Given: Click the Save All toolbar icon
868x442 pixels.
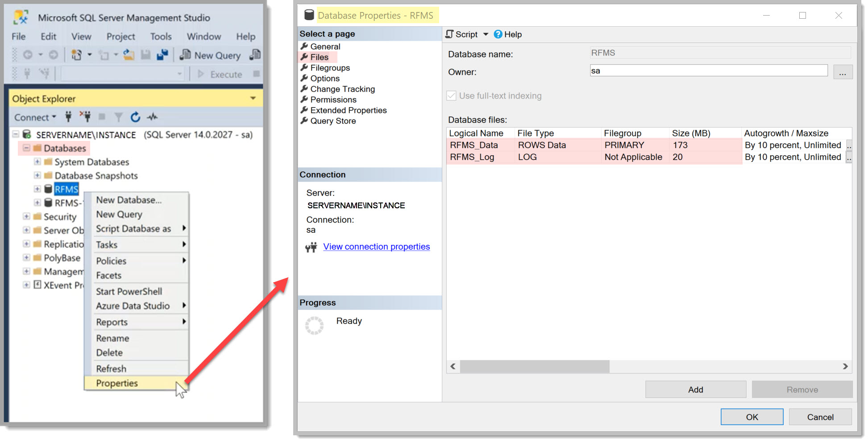Looking at the screenshot, I should tap(162, 55).
